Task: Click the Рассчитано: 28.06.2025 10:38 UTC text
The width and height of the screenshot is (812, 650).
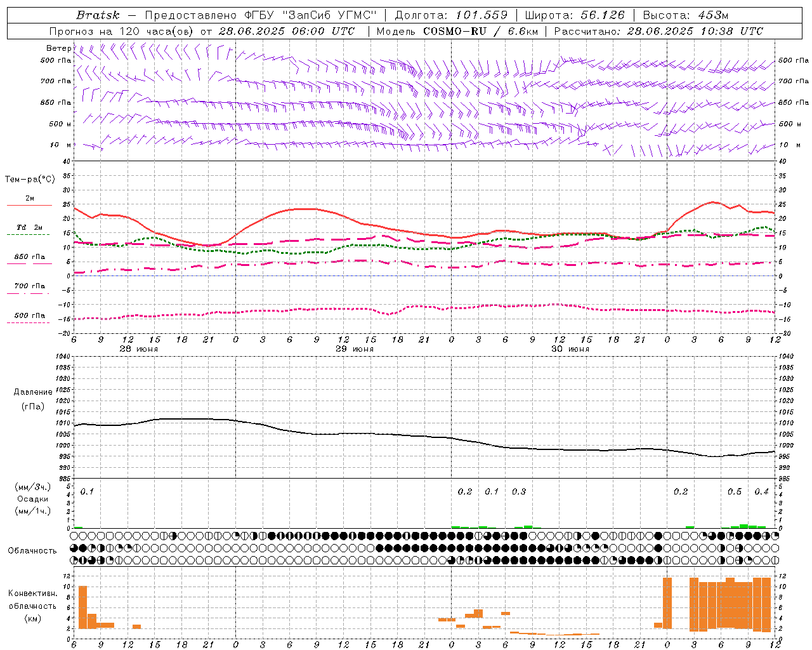Action: [x=658, y=31]
